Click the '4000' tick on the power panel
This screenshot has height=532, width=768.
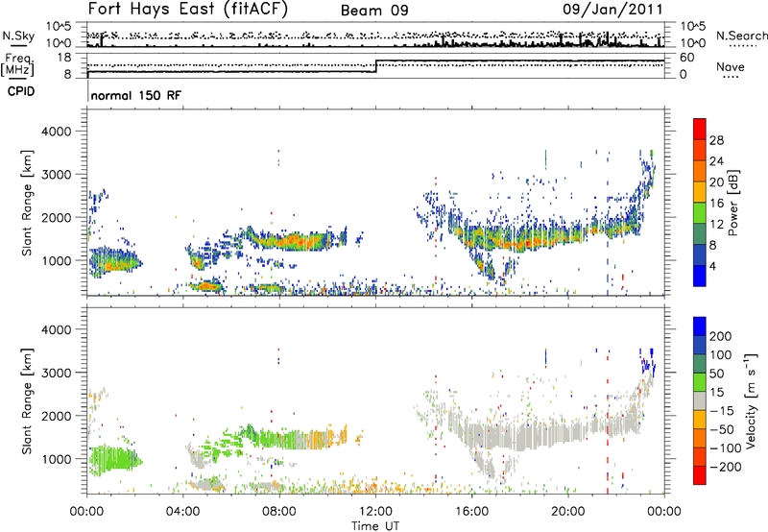pyautogui.click(x=56, y=132)
